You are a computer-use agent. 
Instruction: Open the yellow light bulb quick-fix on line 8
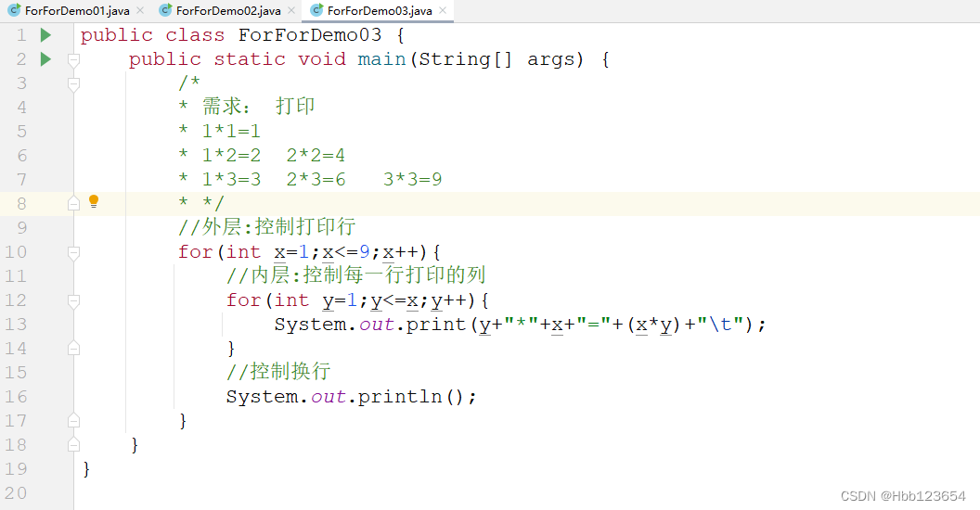click(x=94, y=201)
